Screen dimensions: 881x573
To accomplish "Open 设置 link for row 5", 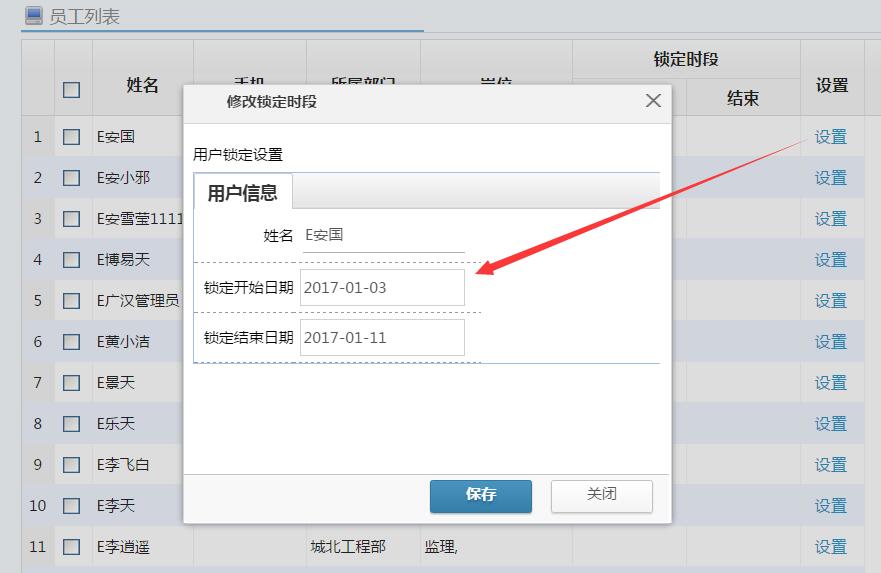I will [830, 301].
